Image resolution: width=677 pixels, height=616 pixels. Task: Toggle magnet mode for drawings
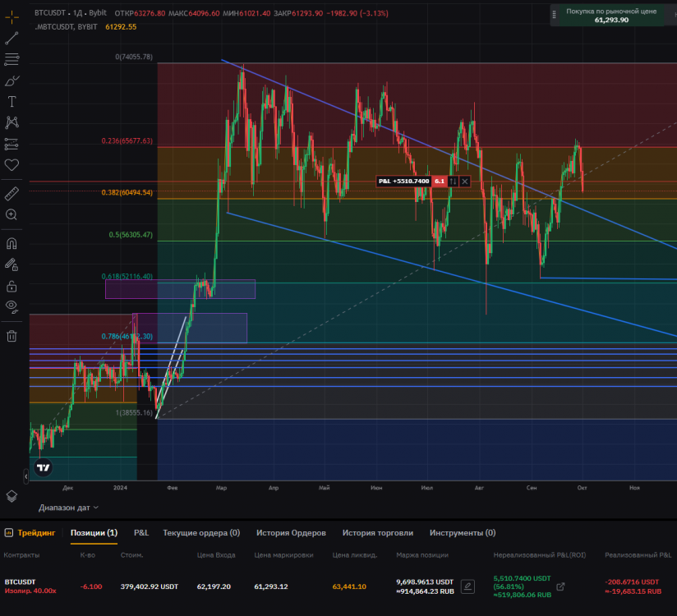(x=12, y=244)
